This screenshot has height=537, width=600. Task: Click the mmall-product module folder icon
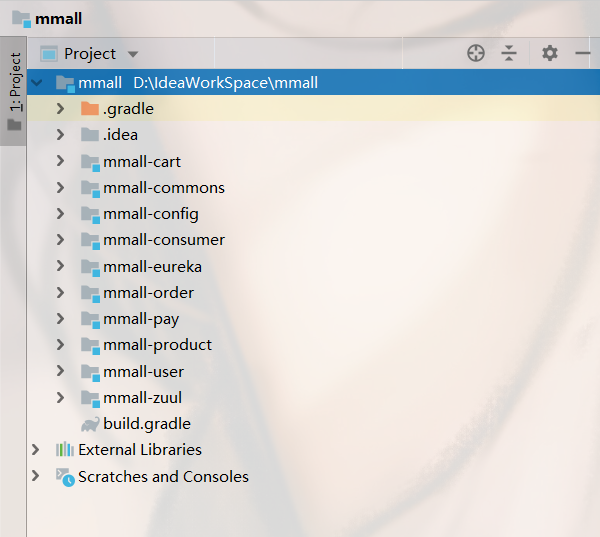click(91, 346)
